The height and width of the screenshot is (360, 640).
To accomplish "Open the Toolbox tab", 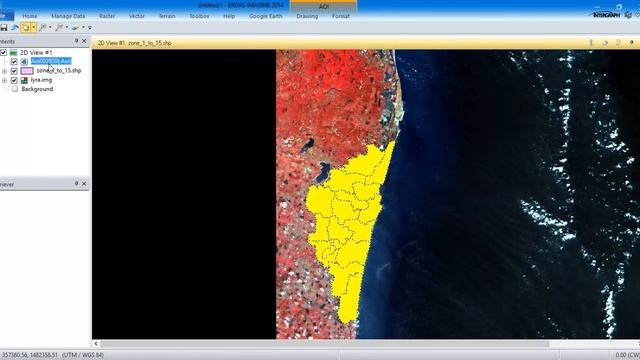I will [x=199, y=16].
